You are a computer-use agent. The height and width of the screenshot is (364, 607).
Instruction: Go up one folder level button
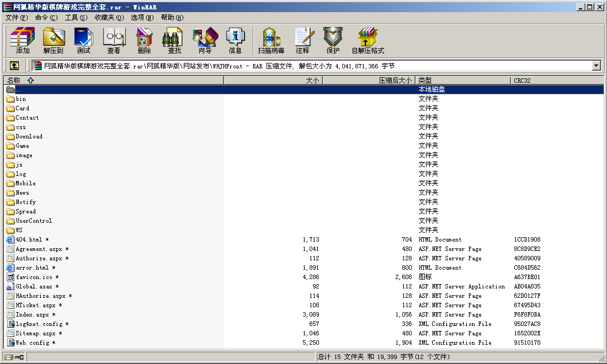tap(14, 66)
